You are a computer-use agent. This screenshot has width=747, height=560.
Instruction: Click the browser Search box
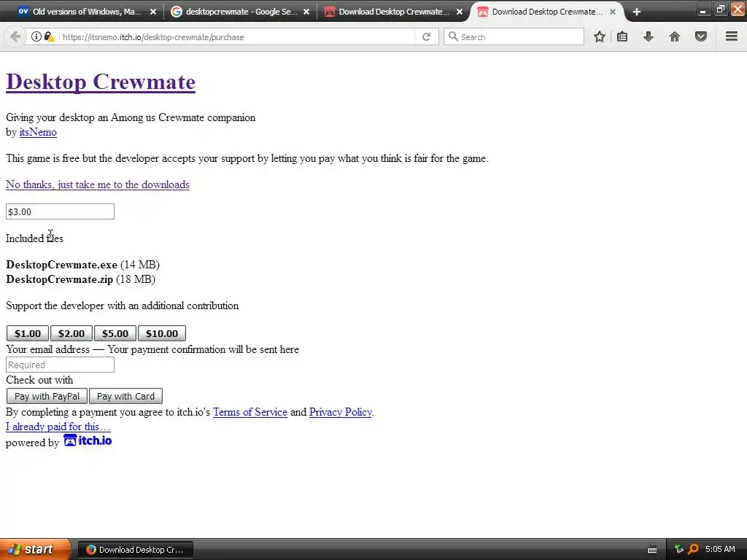click(x=514, y=36)
